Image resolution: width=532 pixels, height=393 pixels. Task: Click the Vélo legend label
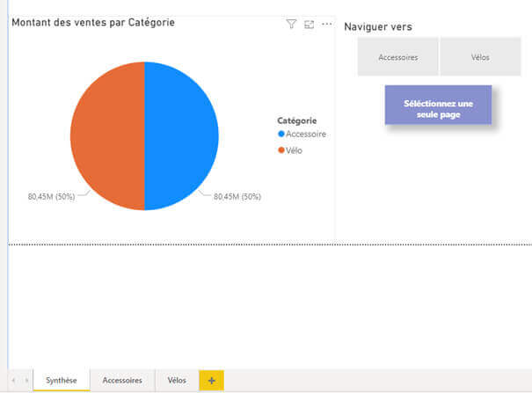294,150
